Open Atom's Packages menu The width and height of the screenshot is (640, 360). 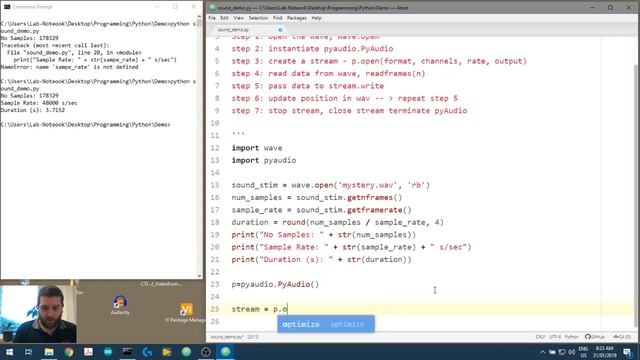(x=297, y=18)
